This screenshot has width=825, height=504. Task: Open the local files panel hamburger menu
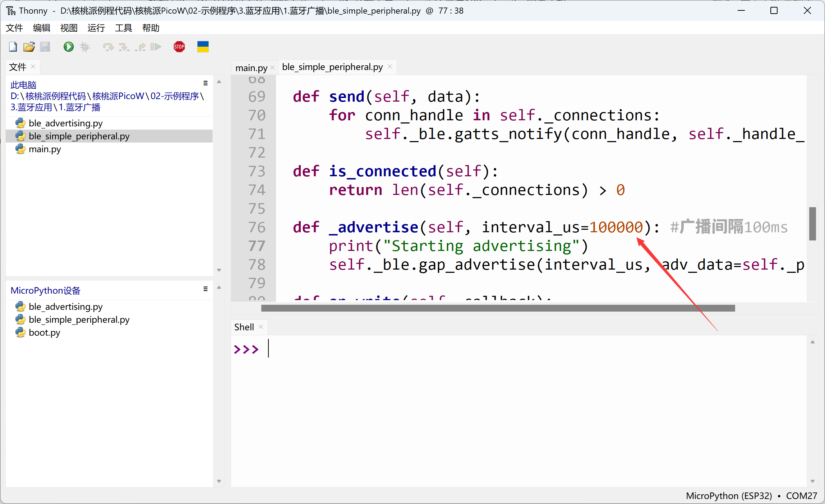tap(206, 83)
